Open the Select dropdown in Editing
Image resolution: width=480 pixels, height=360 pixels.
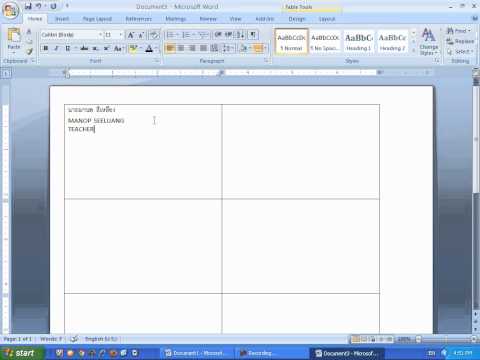460,52
